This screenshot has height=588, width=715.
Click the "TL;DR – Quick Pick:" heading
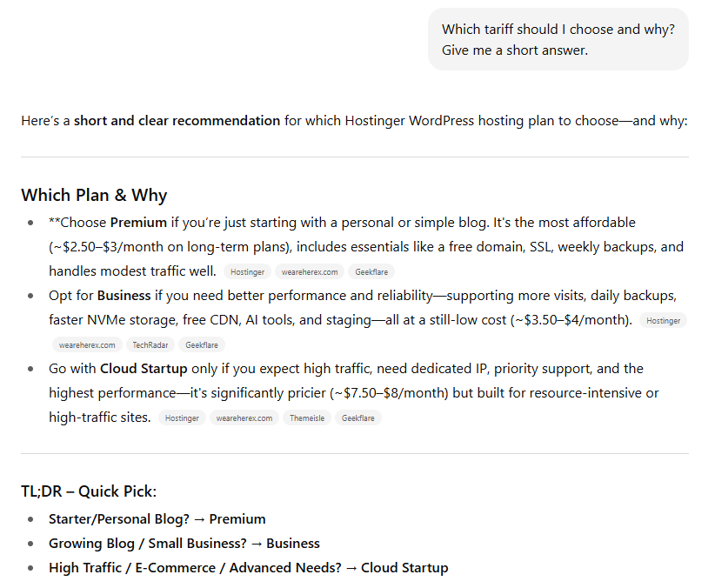pyautogui.click(x=89, y=491)
